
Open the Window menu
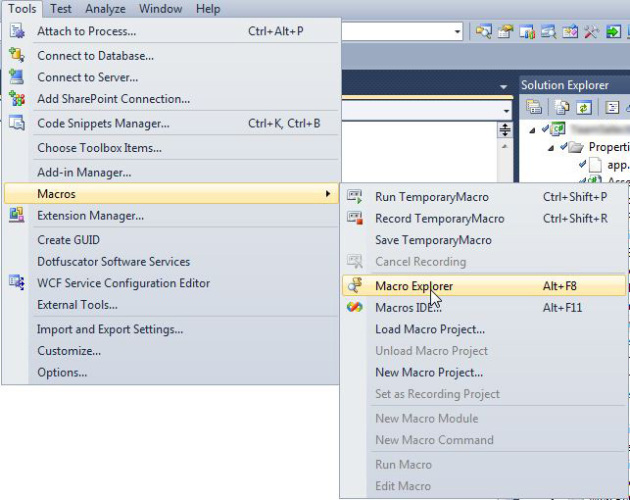point(160,8)
